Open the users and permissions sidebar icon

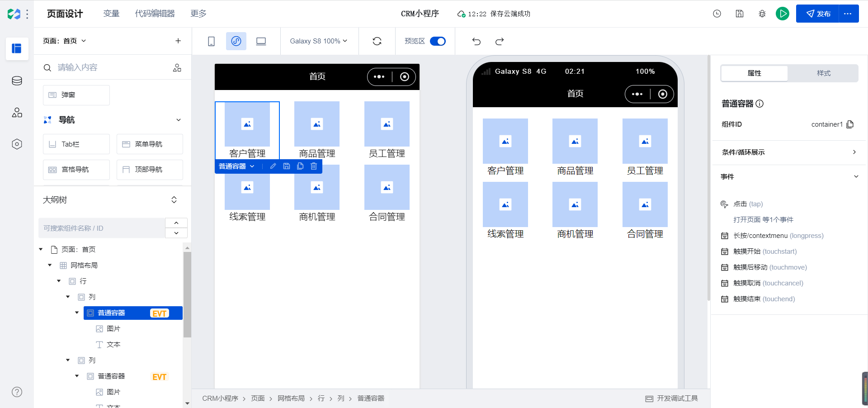[17, 113]
